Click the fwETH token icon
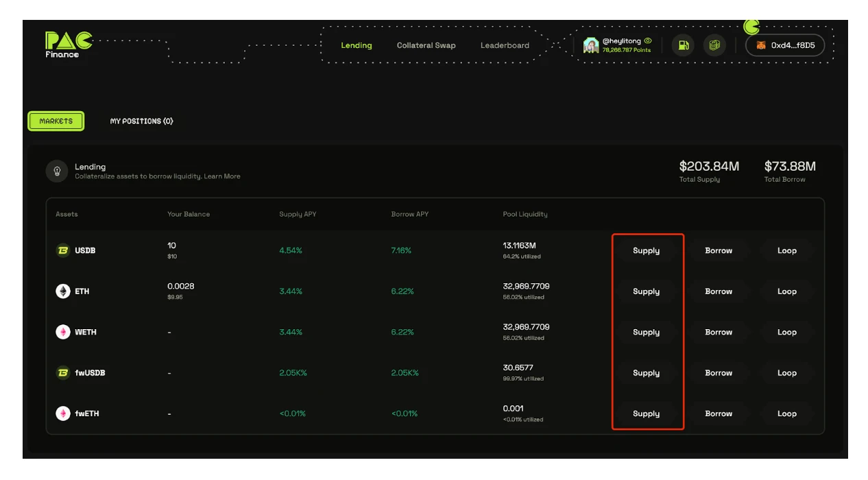 coord(63,413)
